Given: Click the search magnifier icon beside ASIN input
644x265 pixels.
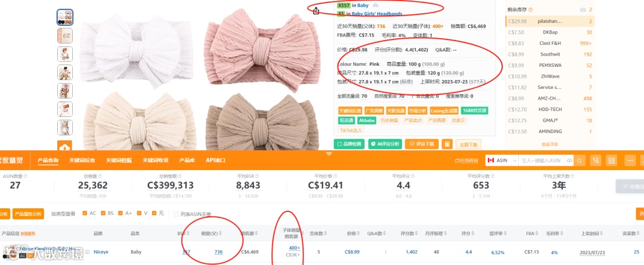Looking at the screenshot, I should tap(580, 161).
